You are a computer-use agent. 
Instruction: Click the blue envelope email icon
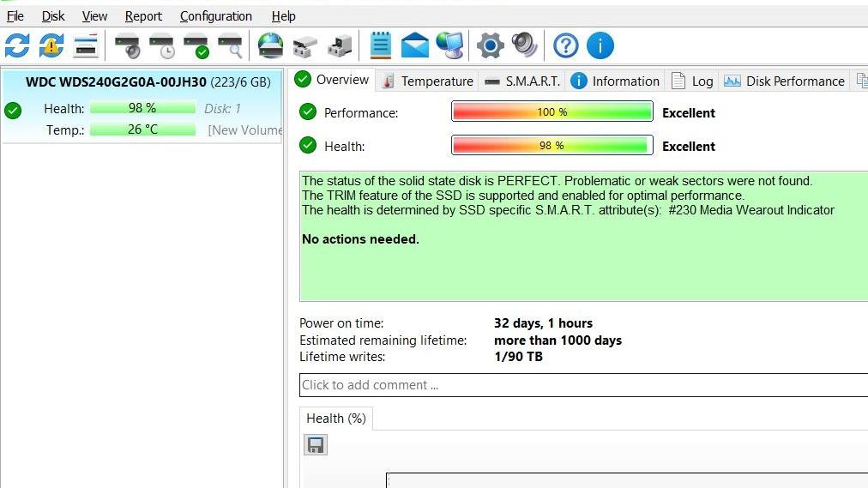point(415,45)
